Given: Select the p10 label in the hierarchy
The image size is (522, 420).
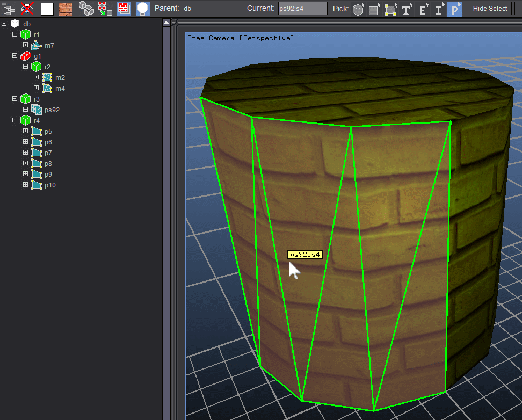Looking at the screenshot, I should (50, 185).
